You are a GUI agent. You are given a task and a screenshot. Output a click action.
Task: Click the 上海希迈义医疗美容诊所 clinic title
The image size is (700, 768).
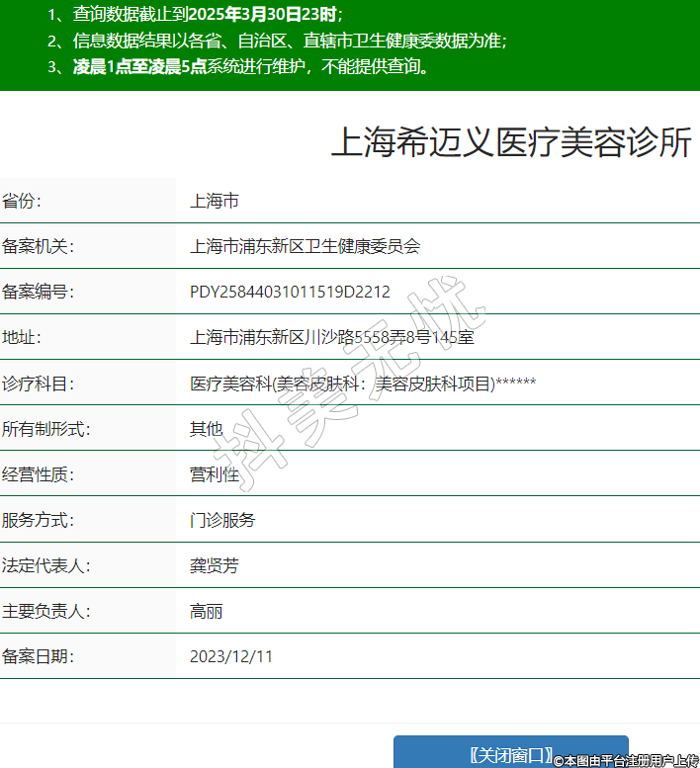(x=510, y=142)
